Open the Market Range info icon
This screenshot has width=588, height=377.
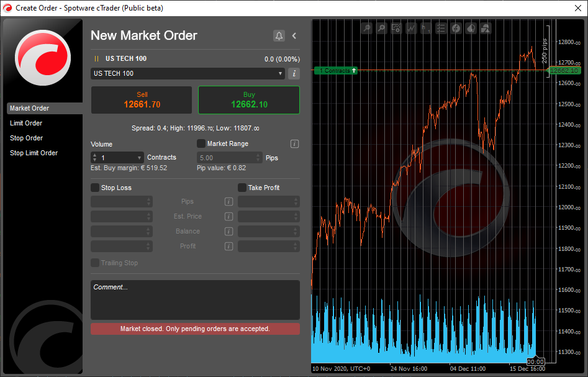[x=295, y=143]
